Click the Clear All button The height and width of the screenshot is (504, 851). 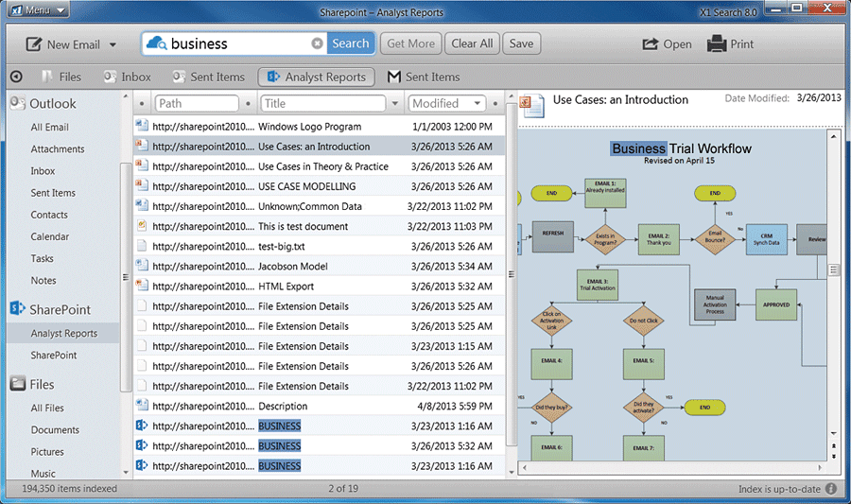tap(472, 43)
